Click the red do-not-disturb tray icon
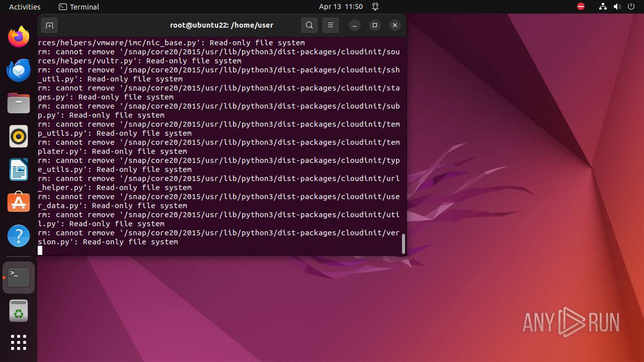This screenshot has width=644, height=362. [x=581, y=7]
